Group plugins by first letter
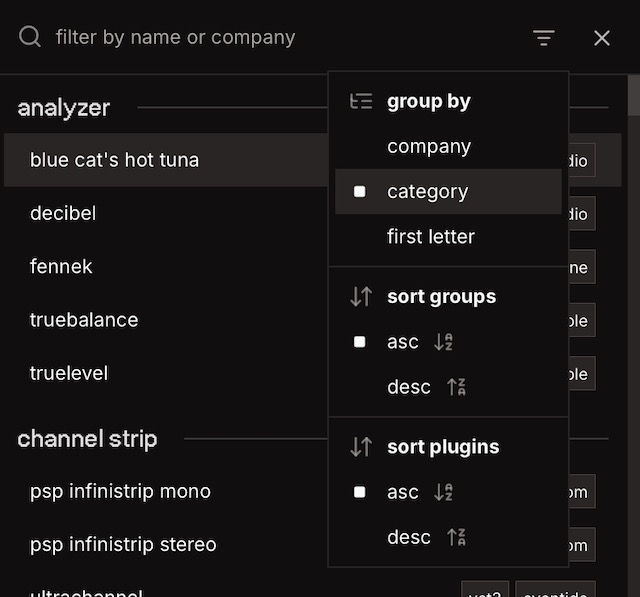Viewport: 640px width, 597px height. [x=430, y=237]
